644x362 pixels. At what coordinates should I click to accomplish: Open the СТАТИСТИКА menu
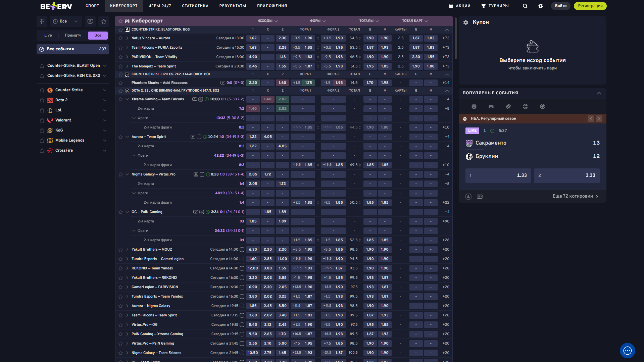(x=195, y=6)
